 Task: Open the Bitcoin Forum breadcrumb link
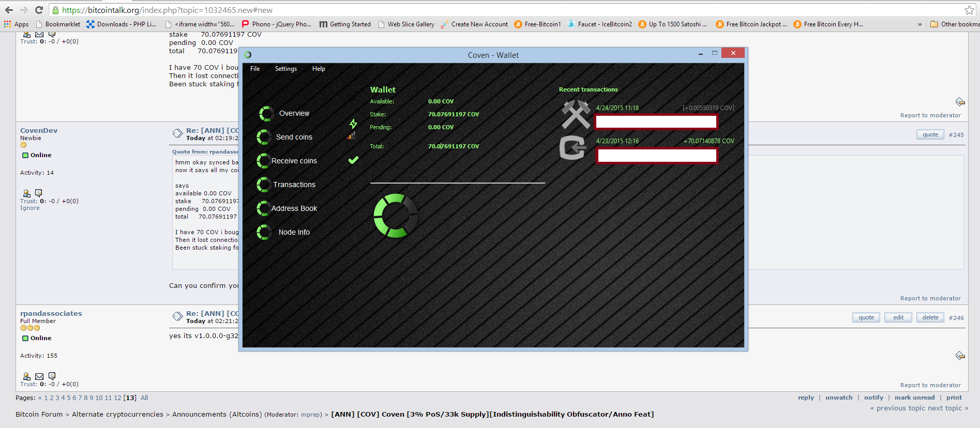coord(39,415)
